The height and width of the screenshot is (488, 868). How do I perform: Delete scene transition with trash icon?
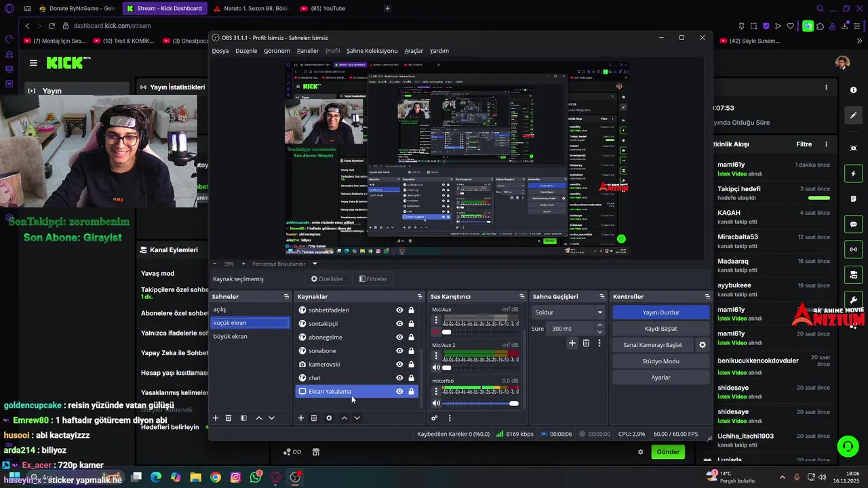point(586,344)
